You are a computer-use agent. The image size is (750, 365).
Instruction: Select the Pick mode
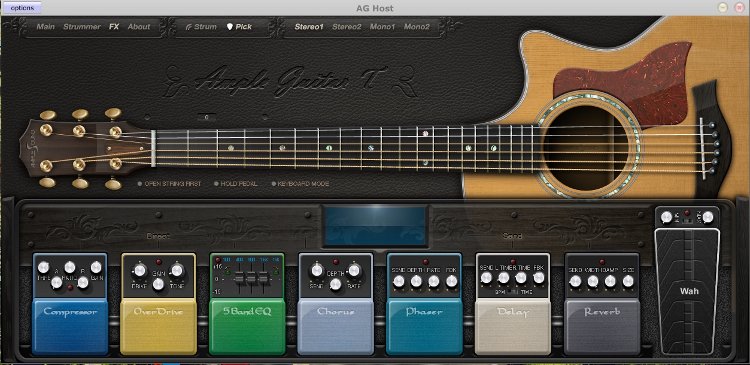point(239,27)
